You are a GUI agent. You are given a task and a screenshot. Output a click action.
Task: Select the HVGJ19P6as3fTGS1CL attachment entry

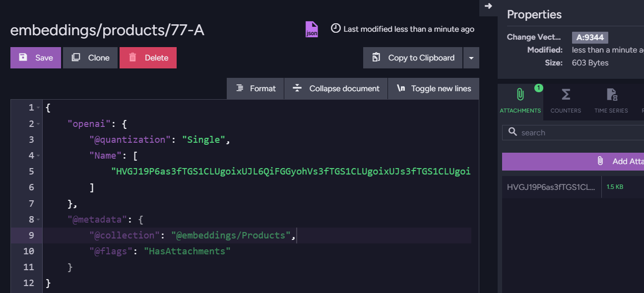551,187
